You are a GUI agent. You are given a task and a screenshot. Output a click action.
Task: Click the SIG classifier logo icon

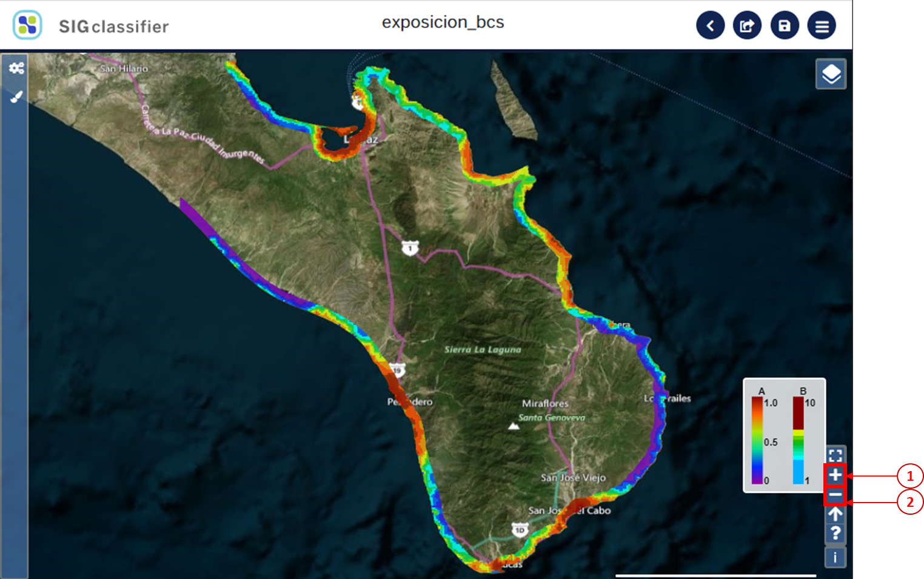pos(27,25)
